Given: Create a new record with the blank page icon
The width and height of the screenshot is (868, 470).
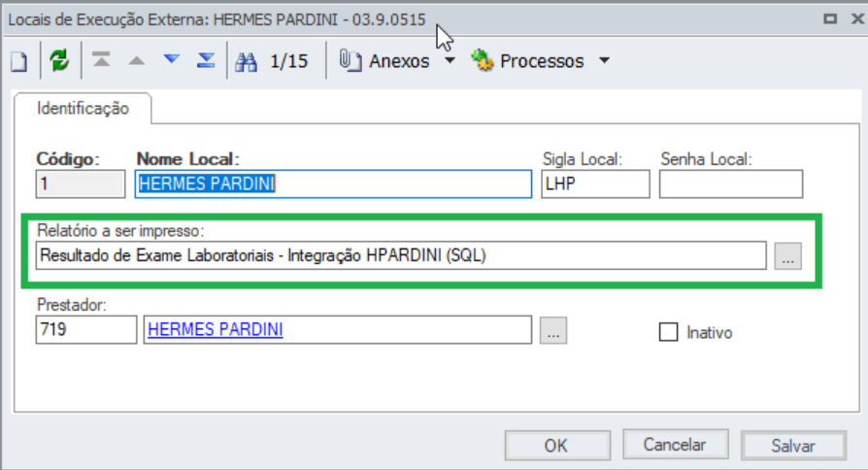Looking at the screenshot, I should [x=19, y=61].
